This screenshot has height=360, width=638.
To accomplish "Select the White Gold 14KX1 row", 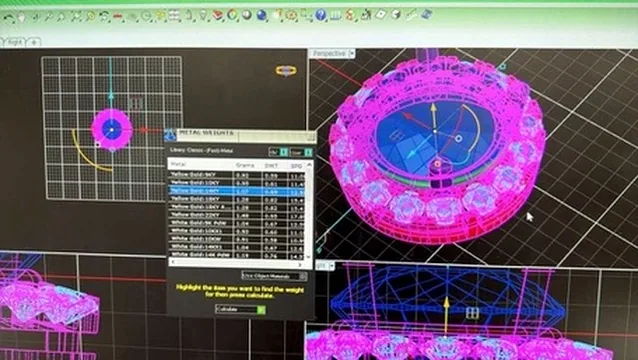I will pos(236,247).
